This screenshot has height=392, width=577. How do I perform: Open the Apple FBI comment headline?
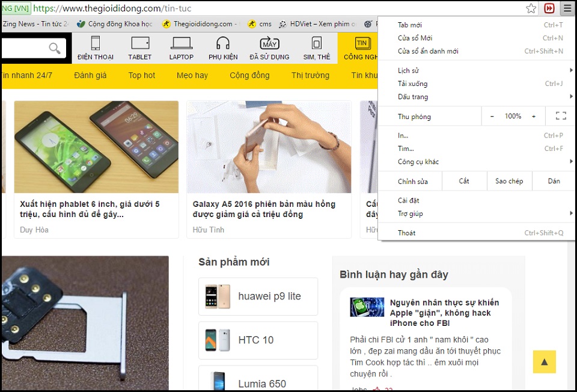445,313
